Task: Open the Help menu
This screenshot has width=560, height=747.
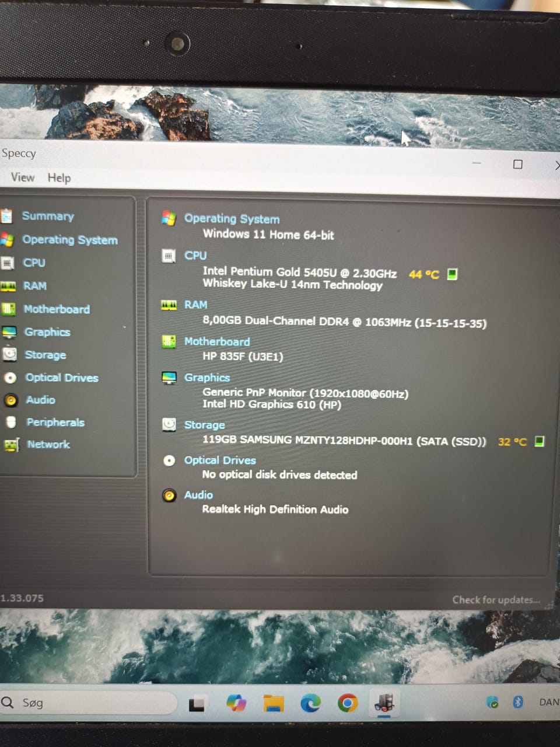Action: click(59, 178)
